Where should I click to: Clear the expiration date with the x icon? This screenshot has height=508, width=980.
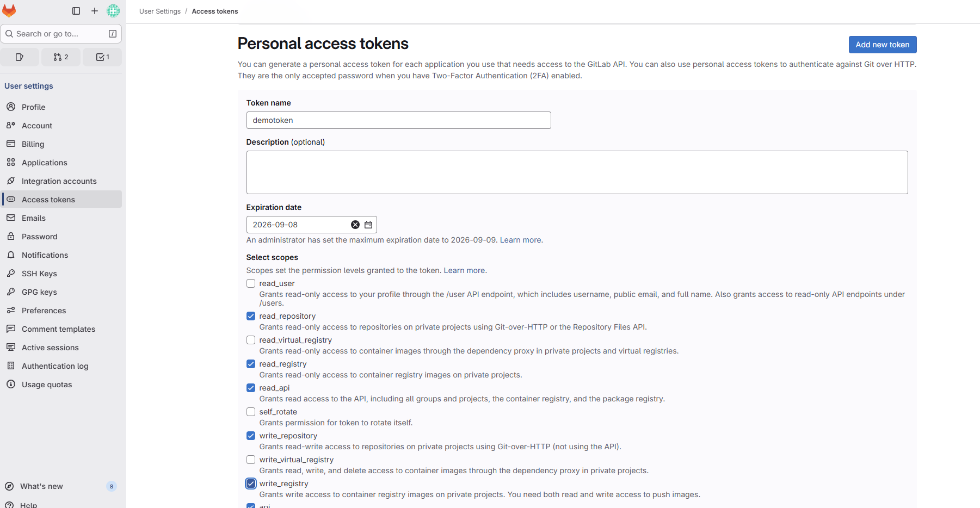click(355, 224)
